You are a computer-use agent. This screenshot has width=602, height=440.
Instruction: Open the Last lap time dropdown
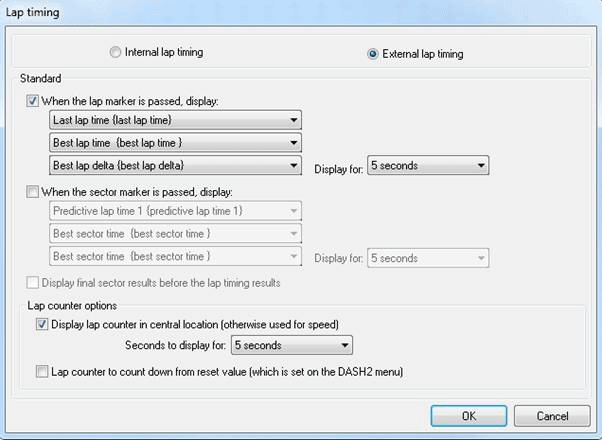[x=175, y=120]
